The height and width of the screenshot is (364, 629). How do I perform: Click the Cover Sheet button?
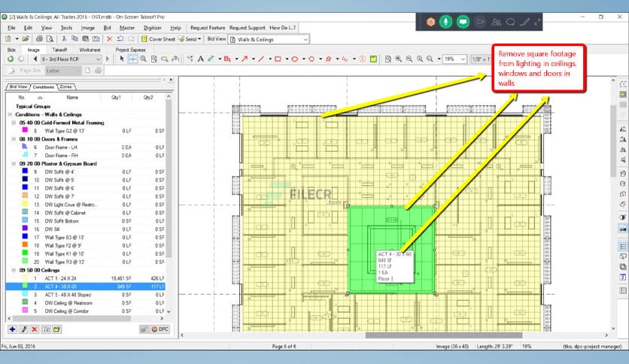(x=157, y=39)
